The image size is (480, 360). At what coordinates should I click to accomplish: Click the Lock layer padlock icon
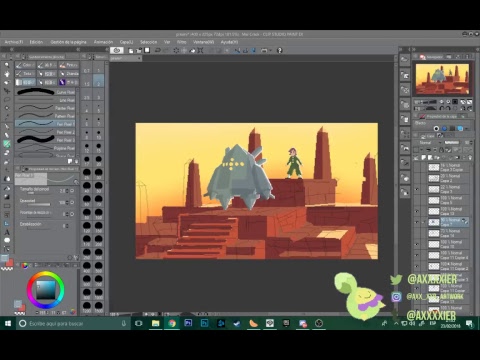pos(441,150)
